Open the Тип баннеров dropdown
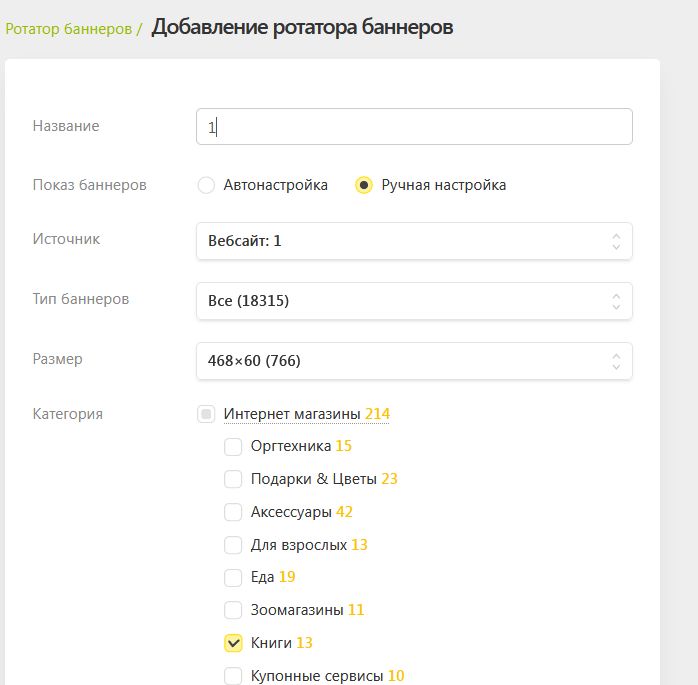This screenshot has height=685, width=698. click(414, 301)
